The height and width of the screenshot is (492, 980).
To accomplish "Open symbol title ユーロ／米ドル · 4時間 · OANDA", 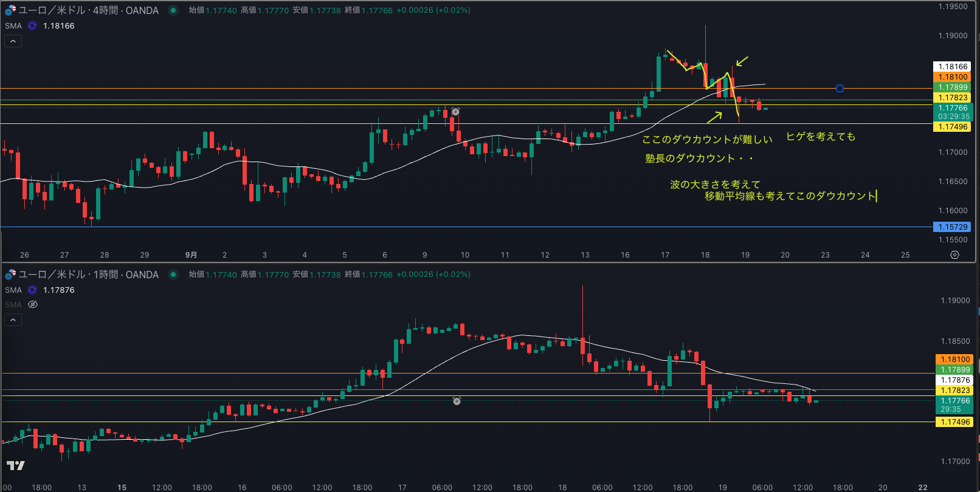I will coord(89,10).
